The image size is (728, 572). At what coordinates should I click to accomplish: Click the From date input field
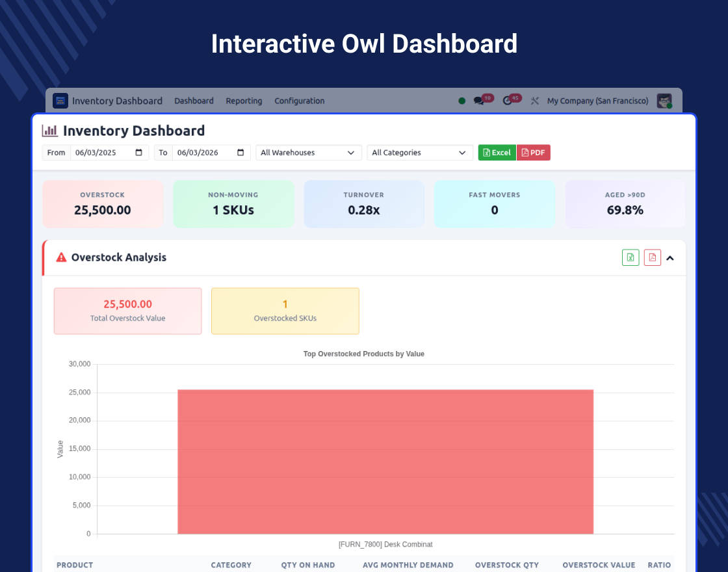[x=109, y=152]
